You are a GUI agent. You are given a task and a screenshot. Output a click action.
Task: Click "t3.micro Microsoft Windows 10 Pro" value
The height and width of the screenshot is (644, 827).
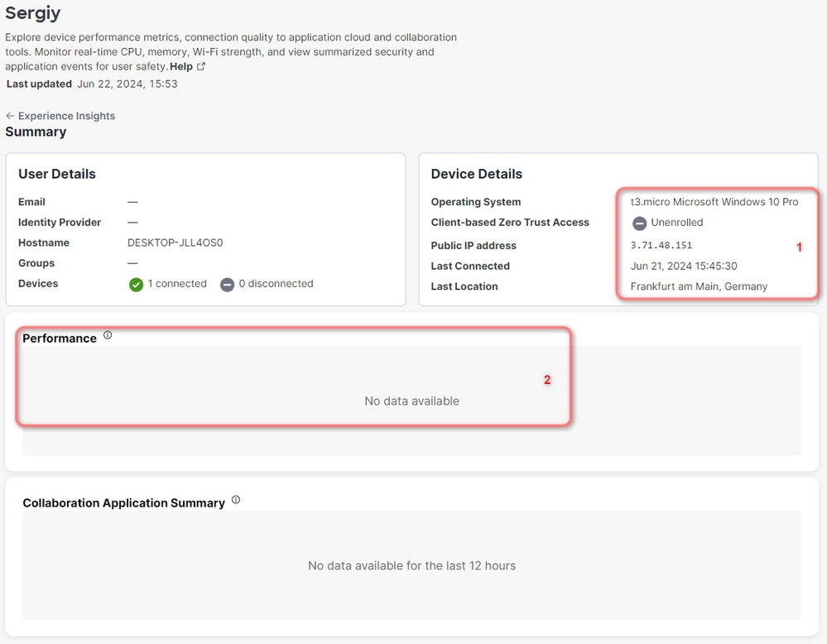point(714,202)
